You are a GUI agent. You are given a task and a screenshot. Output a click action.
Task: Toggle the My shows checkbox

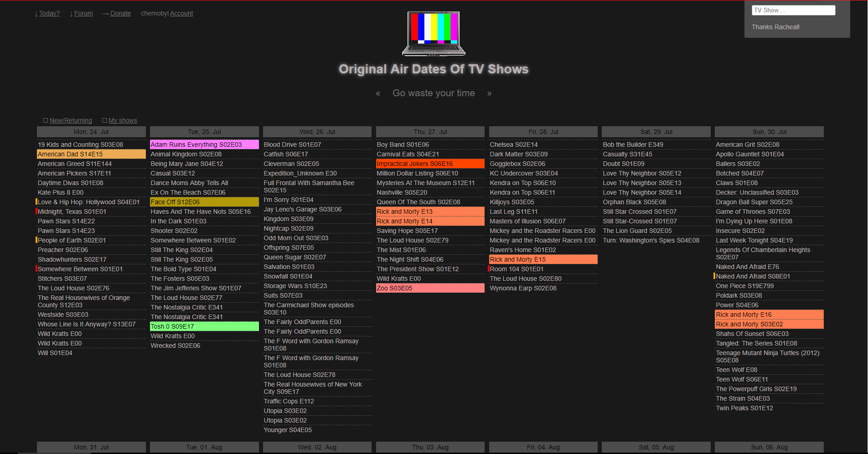[x=105, y=120]
